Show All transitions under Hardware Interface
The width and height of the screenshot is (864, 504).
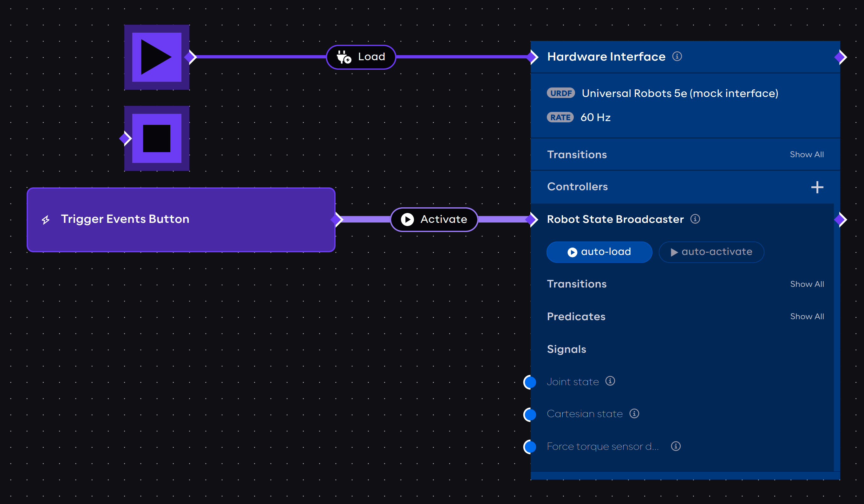tap(807, 154)
